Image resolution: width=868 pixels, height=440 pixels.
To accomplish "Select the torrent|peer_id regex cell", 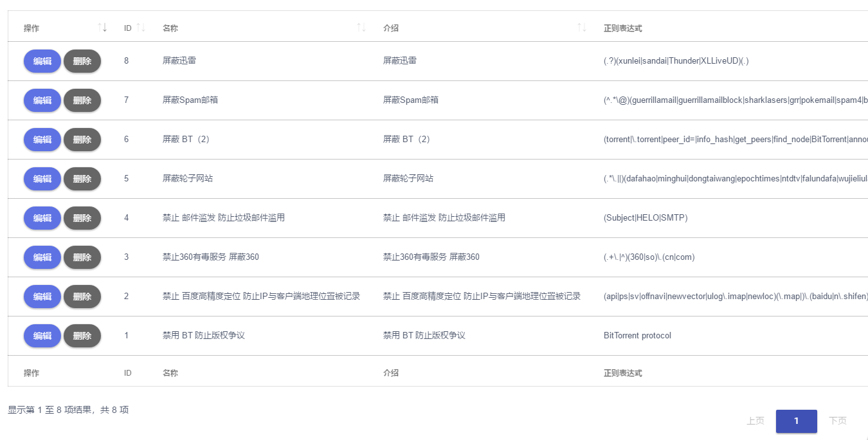I will click(736, 139).
